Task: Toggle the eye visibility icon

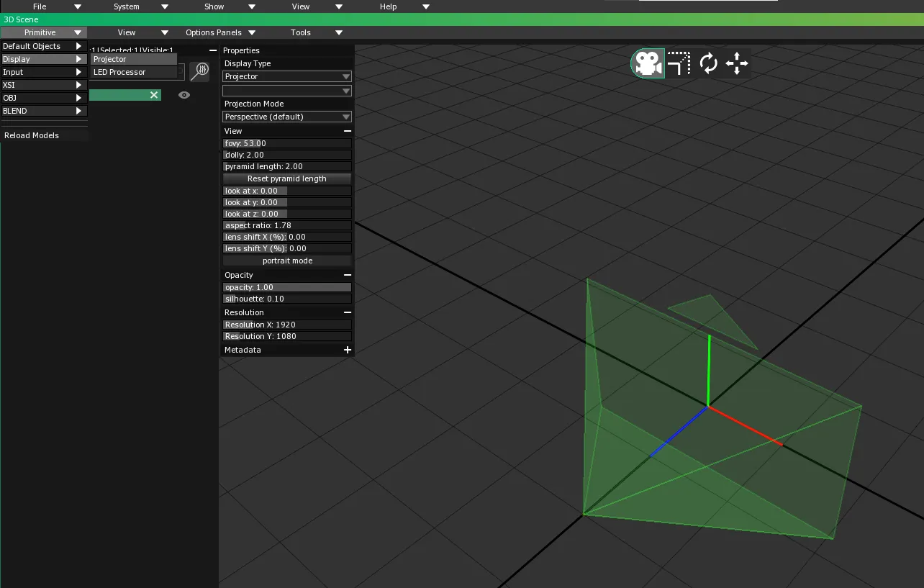Action: 184,95
